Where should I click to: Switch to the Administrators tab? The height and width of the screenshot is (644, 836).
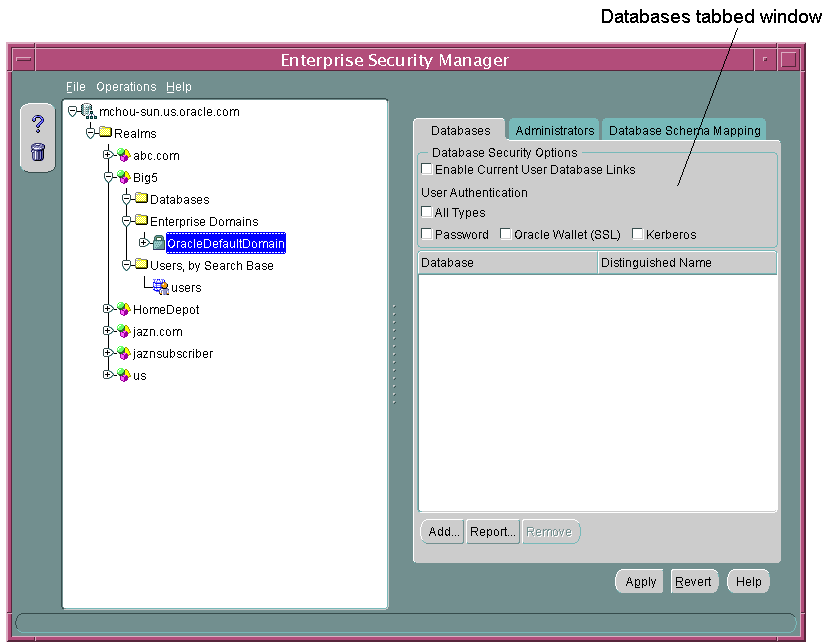pos(555,131)
